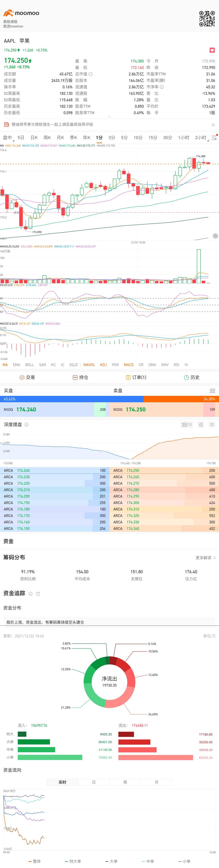
Task: Toggle 小单 line in legend
Action: [184, 861]
